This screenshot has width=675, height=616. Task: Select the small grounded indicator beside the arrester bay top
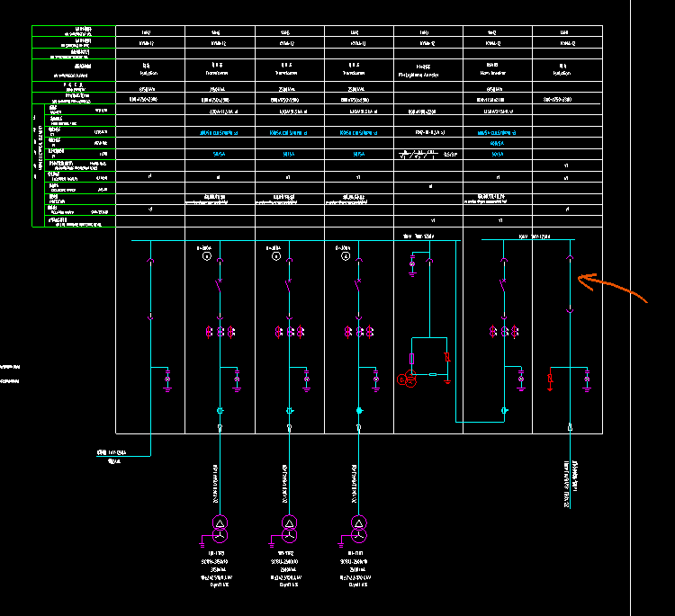(x=412, y=264)
